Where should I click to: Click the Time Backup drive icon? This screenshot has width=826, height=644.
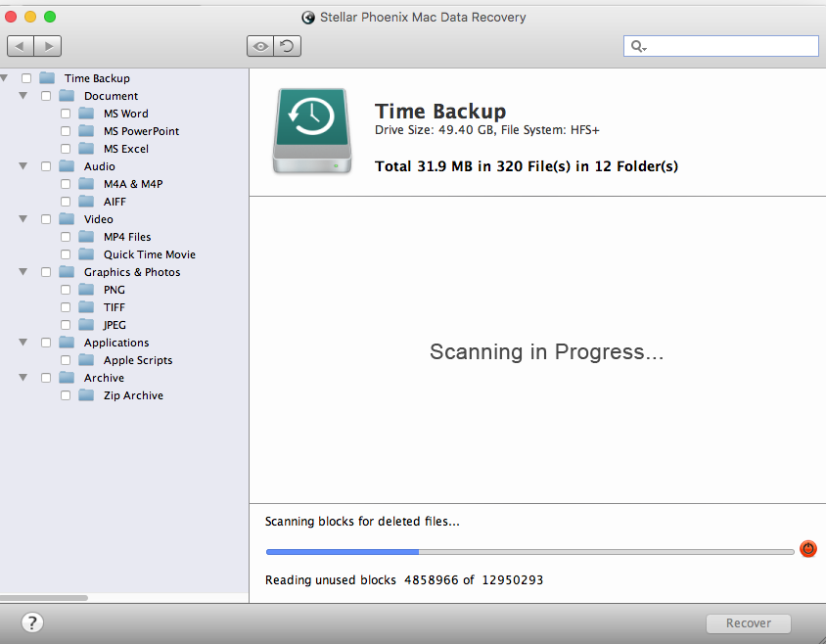(x=312, y=131)
